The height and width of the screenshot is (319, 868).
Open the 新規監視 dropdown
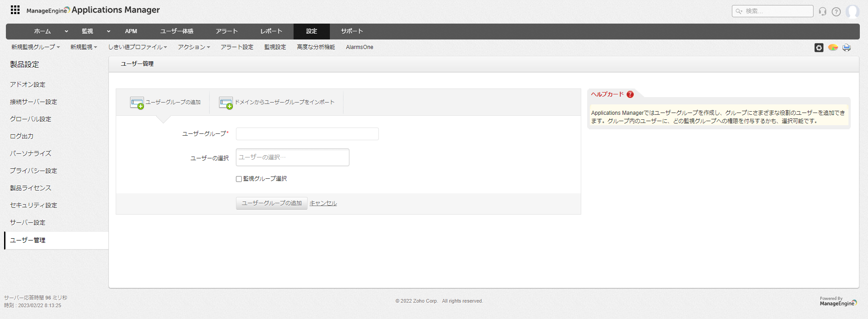[x=83, y=47]
